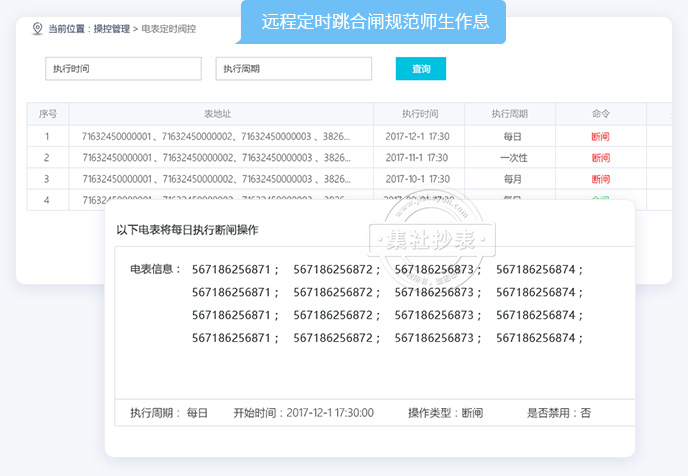This screenshot has width=688, height=476.
Task: Select the 2017-11-1 17:30 execution time cell
Action: tap(419, 158)
